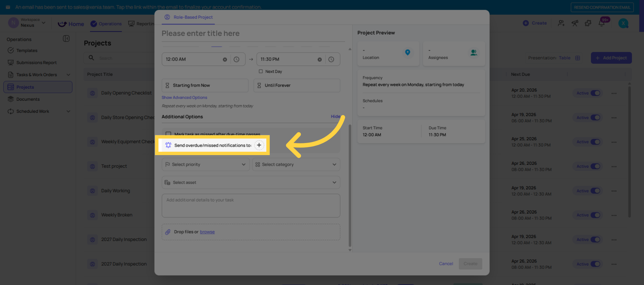Collapse the Operations sidebar panel icon

tap(66, 39)
